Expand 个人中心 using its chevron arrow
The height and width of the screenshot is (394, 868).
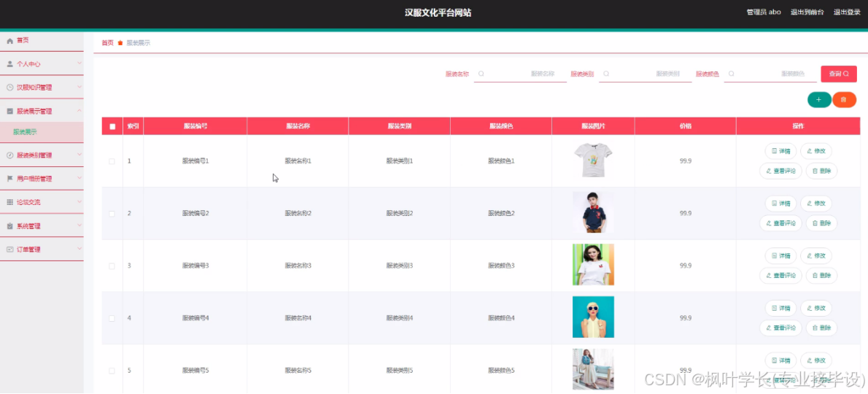click(x=80, y=63)
